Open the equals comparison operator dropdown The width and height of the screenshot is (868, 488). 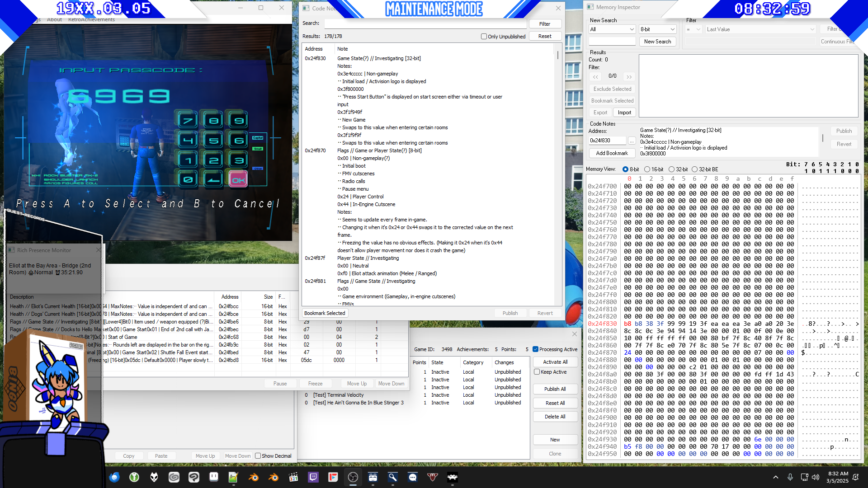(693, 29)
